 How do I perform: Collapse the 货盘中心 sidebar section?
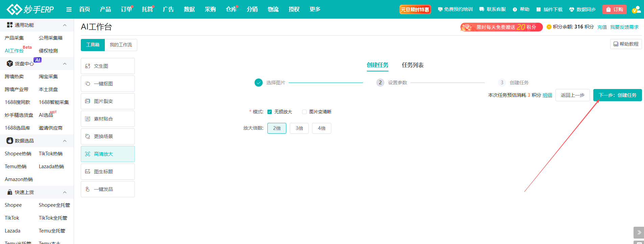click(65, 64)
